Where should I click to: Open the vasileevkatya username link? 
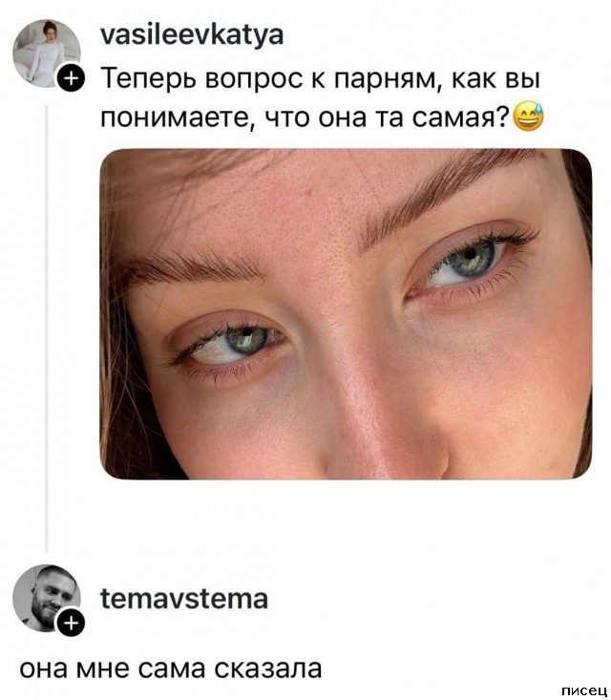pyautogui.click(x=192, y=34)
